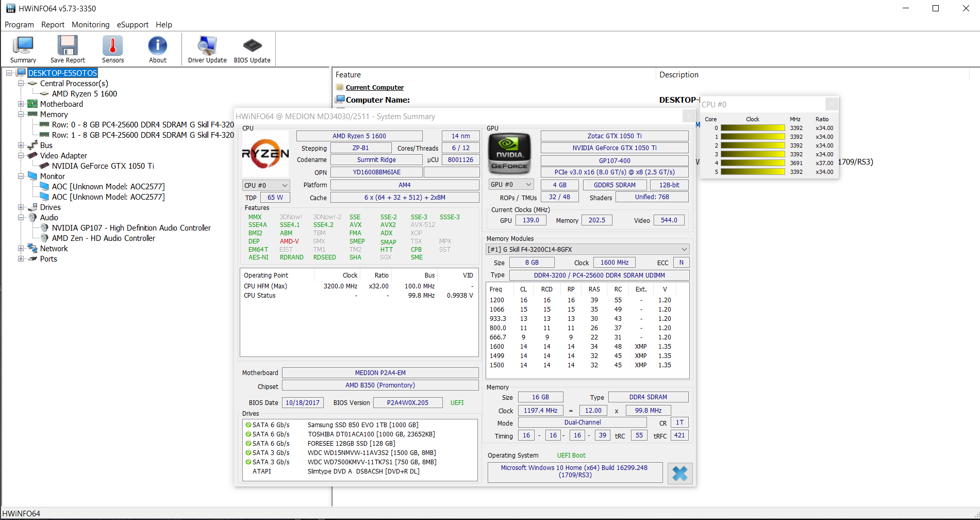Select NVIDIA GeForce GTX 1050 Ti tree item
The width and height of the screenshot is (980, 520).
point(103,166)
